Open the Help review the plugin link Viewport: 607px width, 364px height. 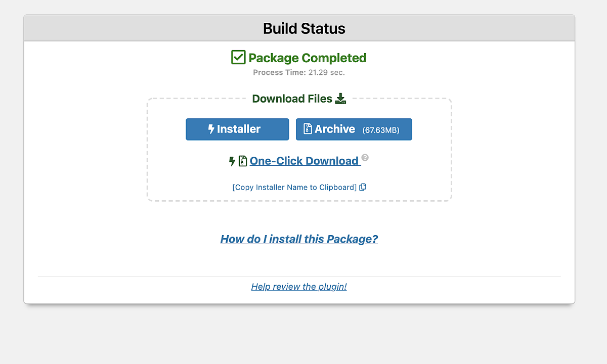299,287
